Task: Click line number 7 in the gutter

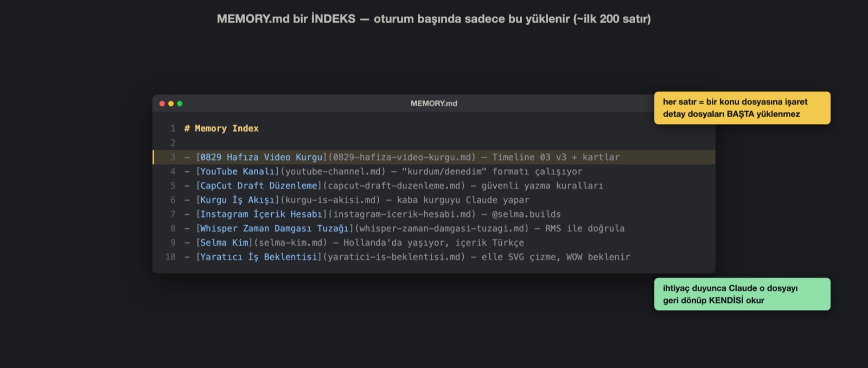Action: (x=173, y=214)
